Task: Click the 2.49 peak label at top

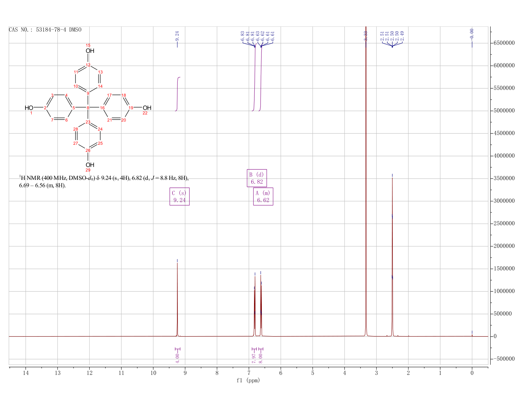Action: [x=402, y=36]
